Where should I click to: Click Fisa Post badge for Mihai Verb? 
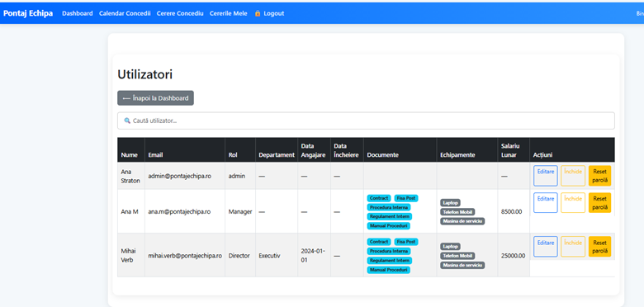pos(406,242)
